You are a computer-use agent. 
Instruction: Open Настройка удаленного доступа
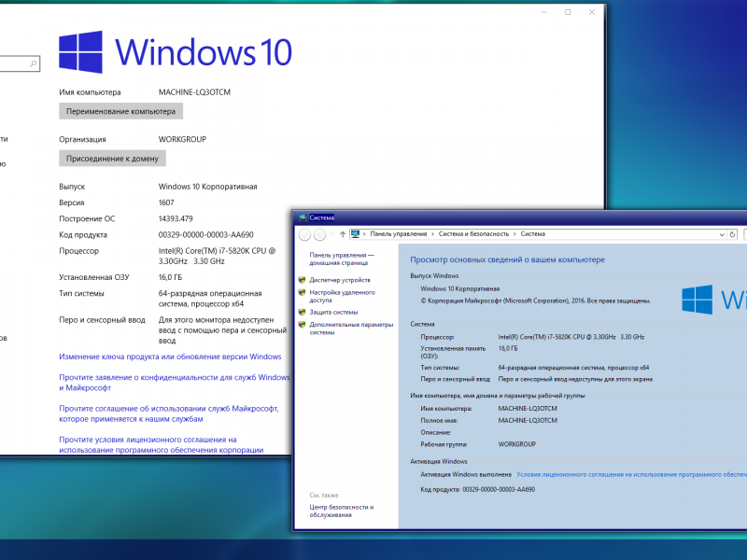(342, 296)
